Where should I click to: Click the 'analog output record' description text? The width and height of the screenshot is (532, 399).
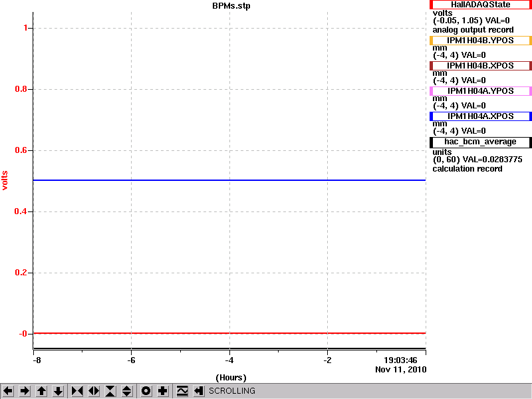click(473, 30)
